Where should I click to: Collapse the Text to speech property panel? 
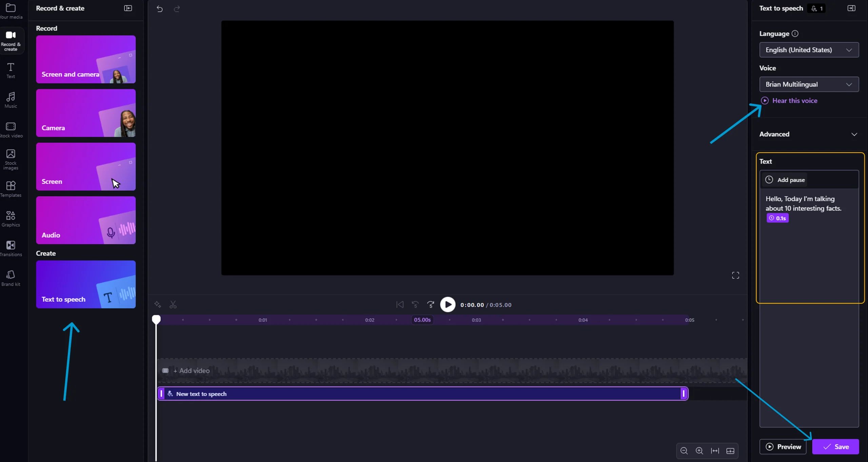[851, 8]
